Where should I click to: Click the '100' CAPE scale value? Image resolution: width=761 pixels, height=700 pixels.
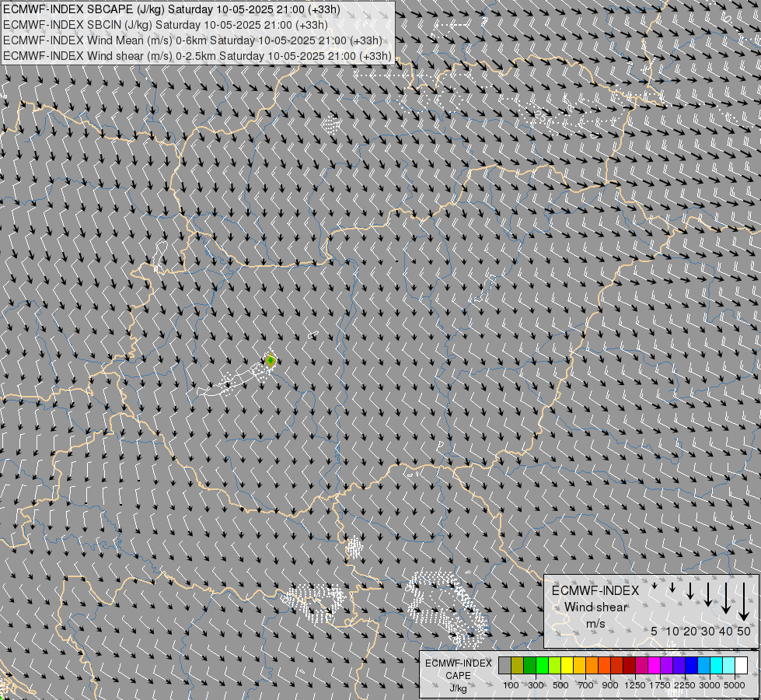point(511,685)
